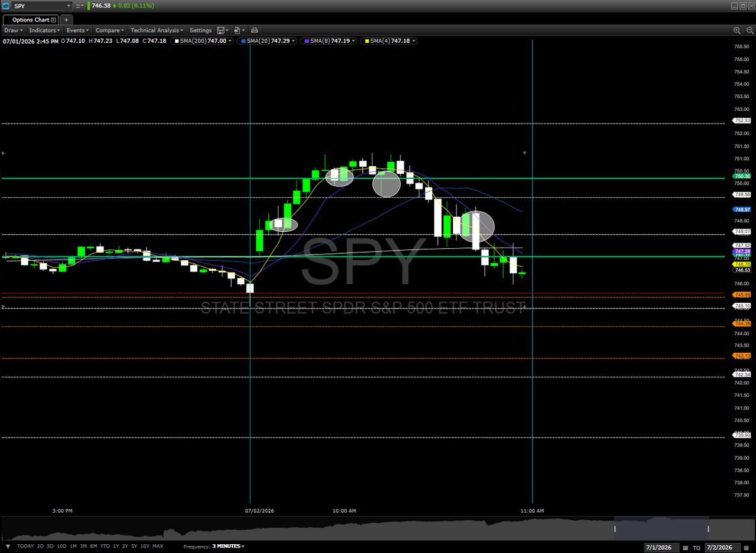Click the start date field 7/1/2026
The image size is (756, 553).
pos(662,547)
